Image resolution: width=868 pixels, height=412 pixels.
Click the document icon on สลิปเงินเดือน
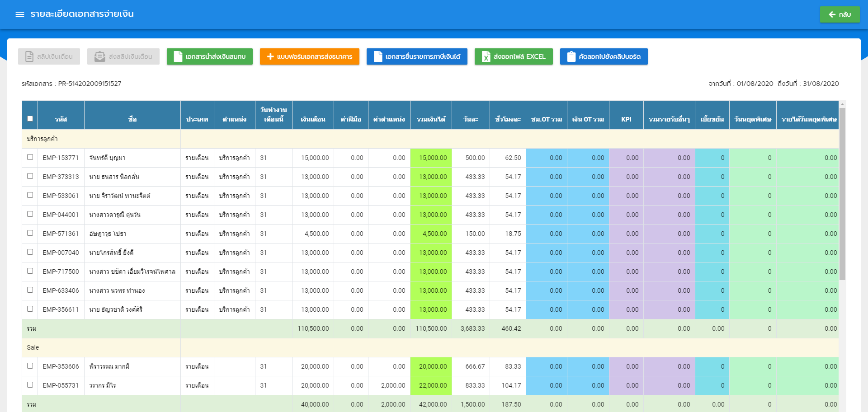click(x=29, y=56)
